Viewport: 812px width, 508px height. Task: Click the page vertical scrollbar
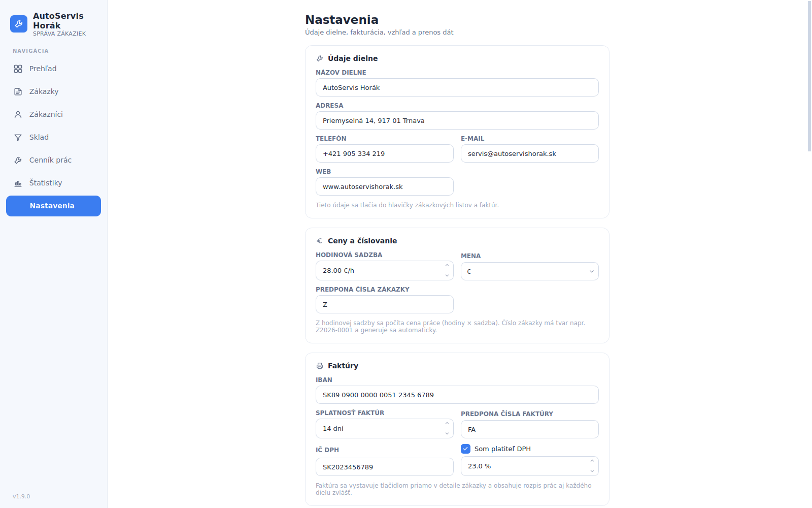[809, 76]
